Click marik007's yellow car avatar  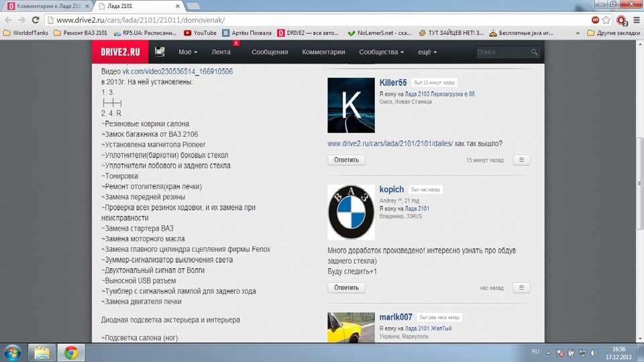pyautogui.click(x=351, y=327)
